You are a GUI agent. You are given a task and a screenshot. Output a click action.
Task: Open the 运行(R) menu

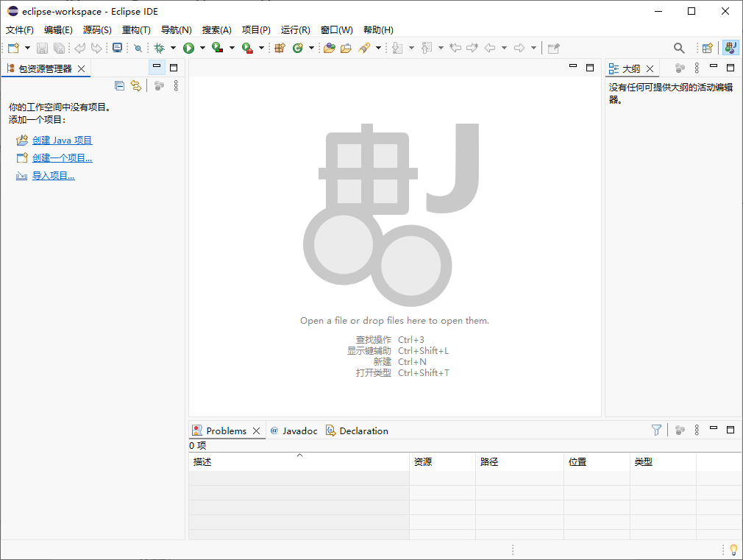[295, 30]
